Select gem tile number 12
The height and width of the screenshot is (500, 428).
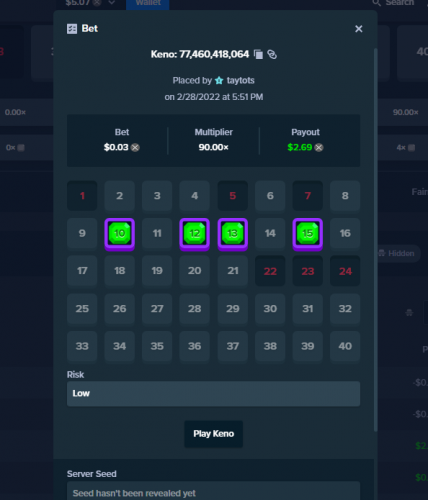195,234
